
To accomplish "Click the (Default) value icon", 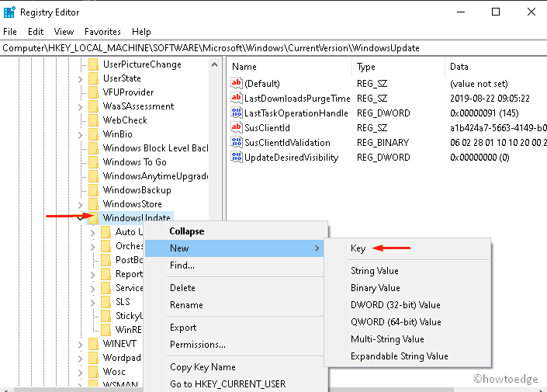I will pos(237,84).
